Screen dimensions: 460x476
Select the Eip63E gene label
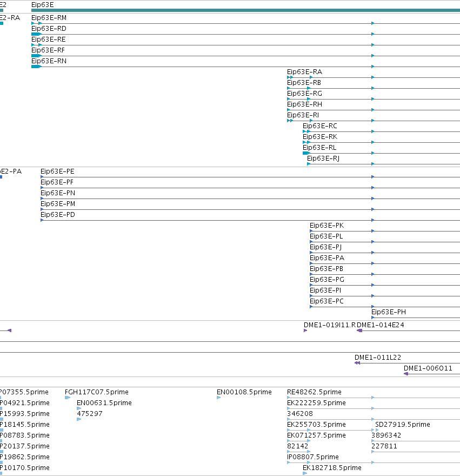coord(43,5)
